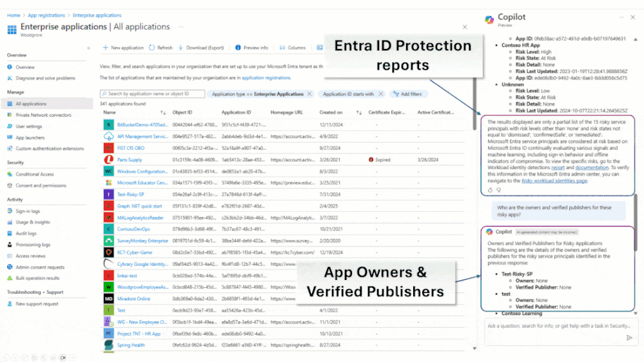Click the Audit logs icon
Viewport: 644px width, 362px height.
[x=10, y=234]
